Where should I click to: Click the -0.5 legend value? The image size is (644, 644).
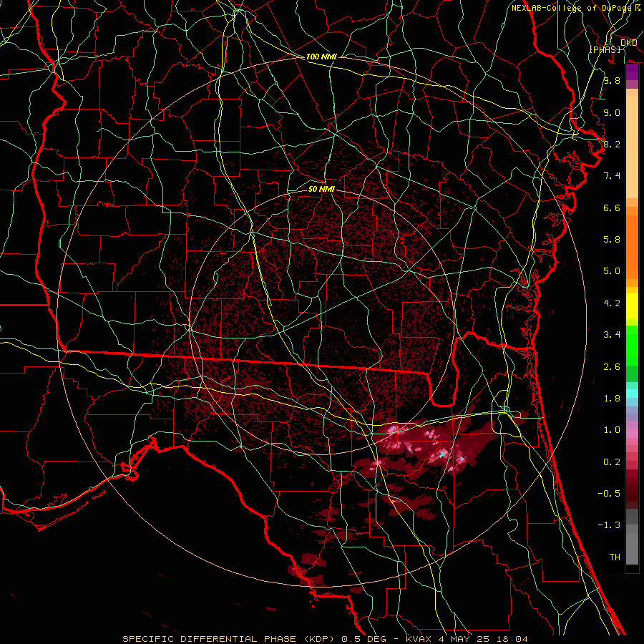pyautogui.click(x=609, y=494)
